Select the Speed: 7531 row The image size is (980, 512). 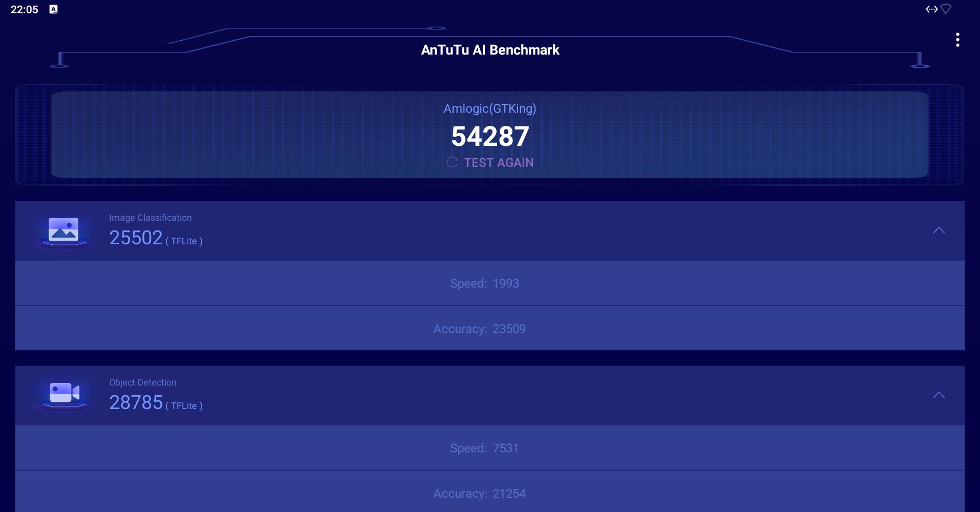click(490, 448)
